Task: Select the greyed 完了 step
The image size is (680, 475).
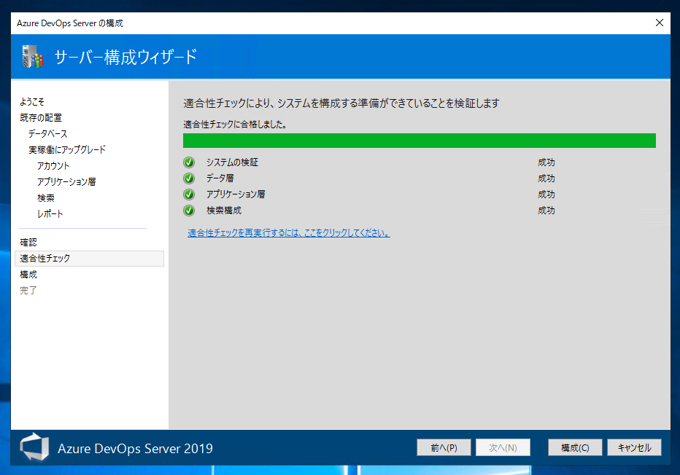Action: (x=28, y=290)
